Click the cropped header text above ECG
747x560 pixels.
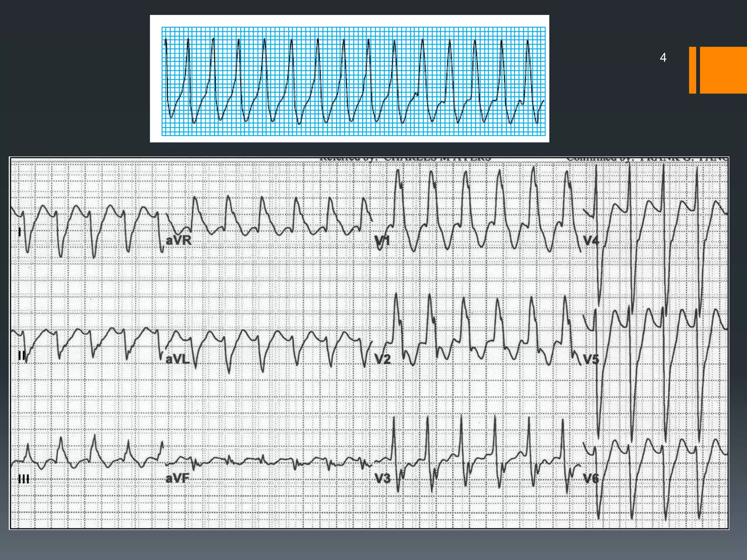(x=405, y=159)
